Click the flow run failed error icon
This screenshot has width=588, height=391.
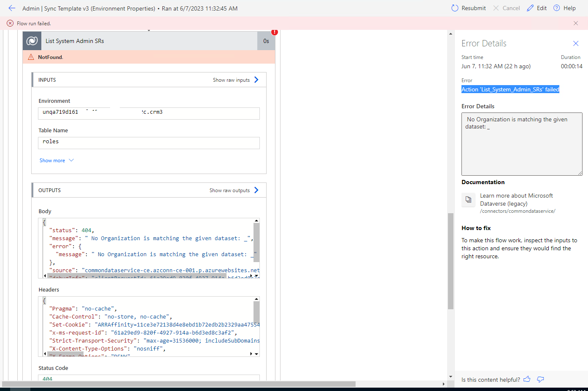tap(10, 23)
